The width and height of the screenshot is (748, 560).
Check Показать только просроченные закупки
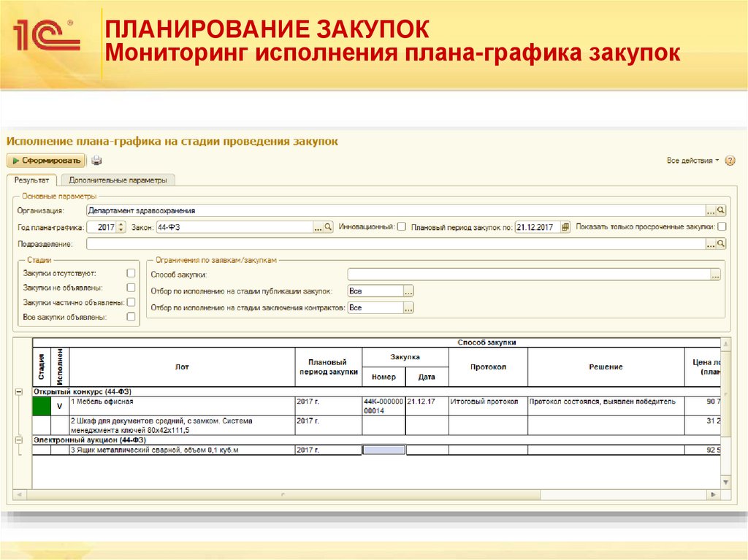[722, 226]
